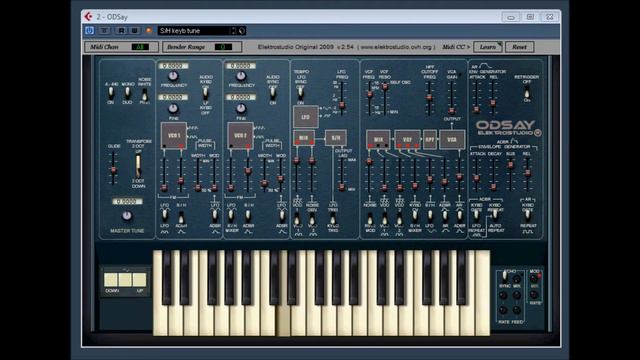Click the pitch bend Down pad

click(x=111, y=280)
